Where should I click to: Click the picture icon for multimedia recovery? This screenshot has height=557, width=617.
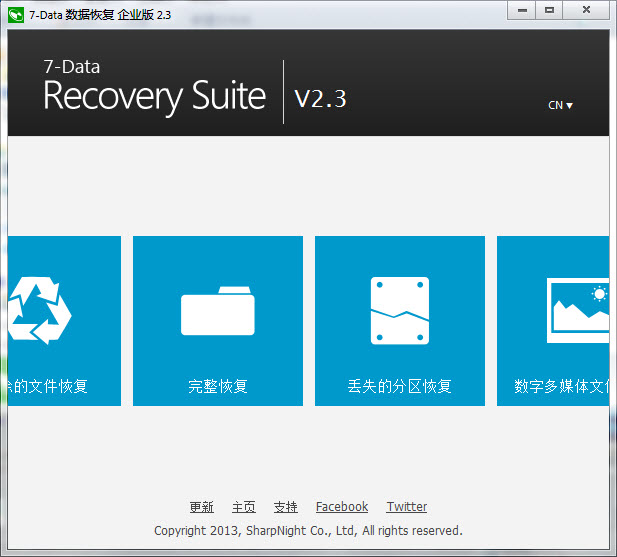[577, 310]
